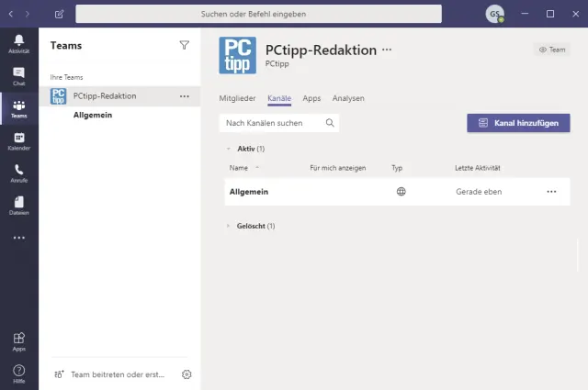Viewport: 588px width, 390px height.
Task: Click the Für mich anzeigen column header
Action: pyautogui.click(x=337, y=168)
